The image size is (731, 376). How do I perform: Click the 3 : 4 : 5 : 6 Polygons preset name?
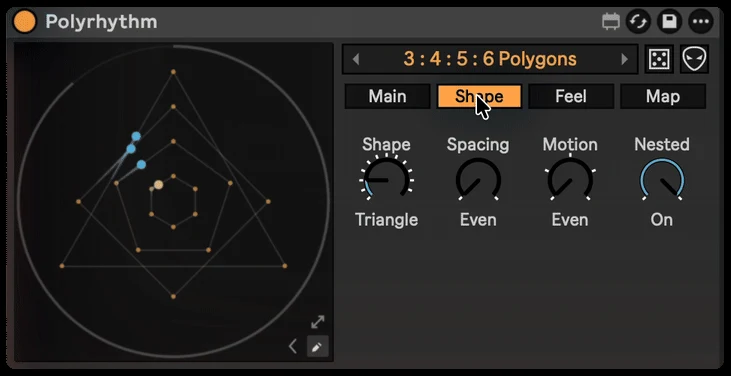(x=490, y=59)
